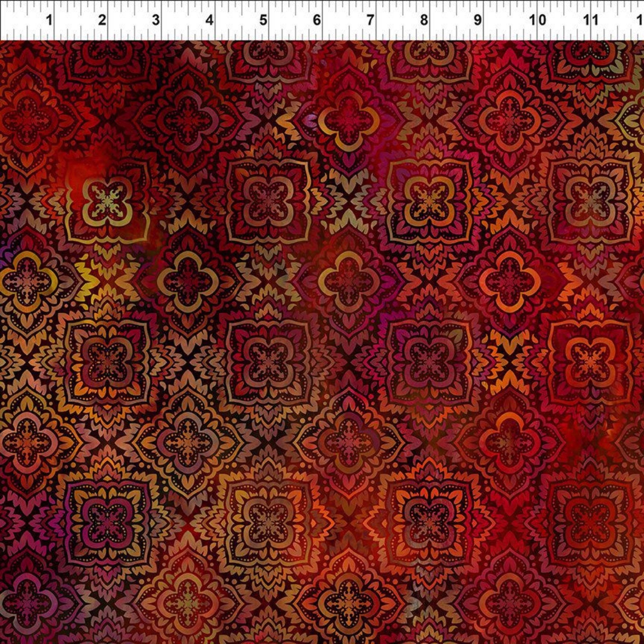Select the 7 label on the ruler
The image size is (644, 644).
(x=370, y=19)
